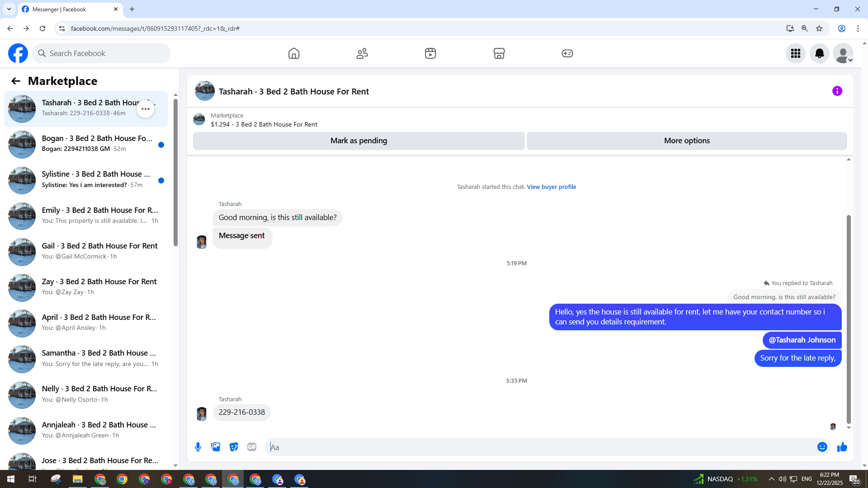This screenshot has width=868, height=488.
Task: Open the Facebook menu grid
Action: [795, 53]
